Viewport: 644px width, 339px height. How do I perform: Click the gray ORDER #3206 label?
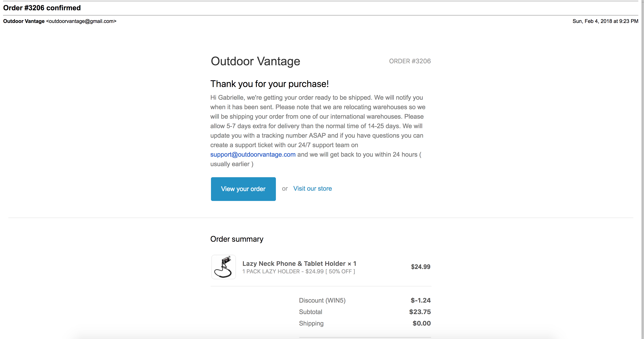410,61
